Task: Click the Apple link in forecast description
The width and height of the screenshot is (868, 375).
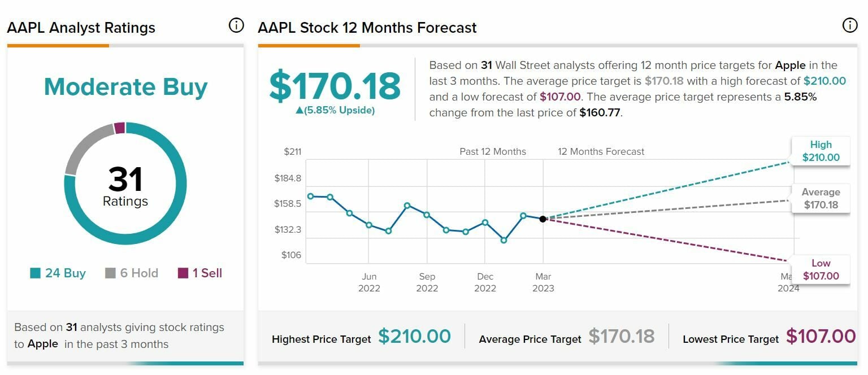Action: [x=789, y=65]
